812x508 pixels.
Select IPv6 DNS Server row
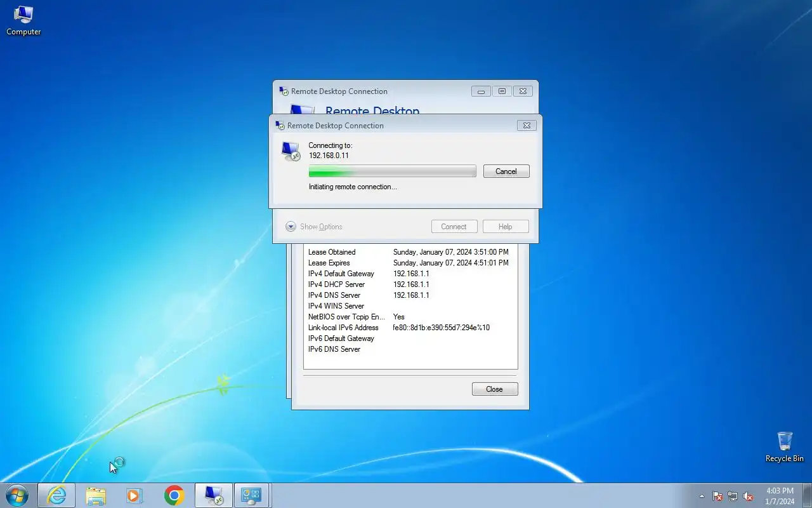(x=410, y=349)
